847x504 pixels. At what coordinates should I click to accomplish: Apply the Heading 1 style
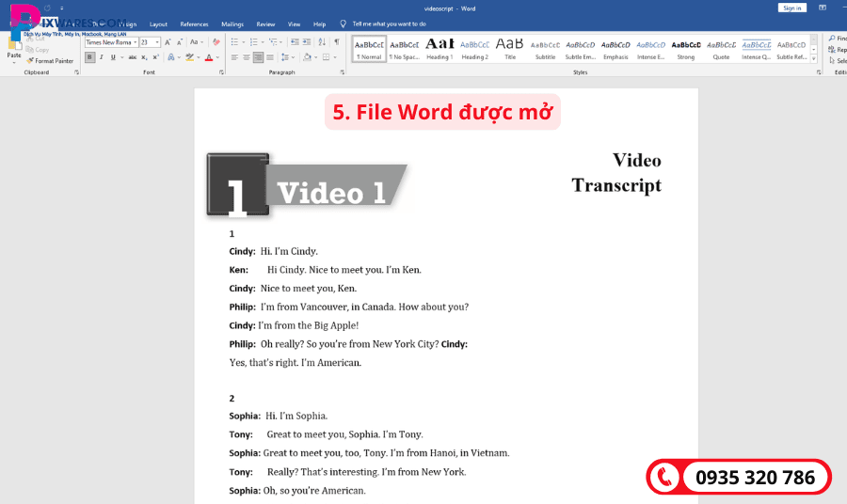point(439,48)
